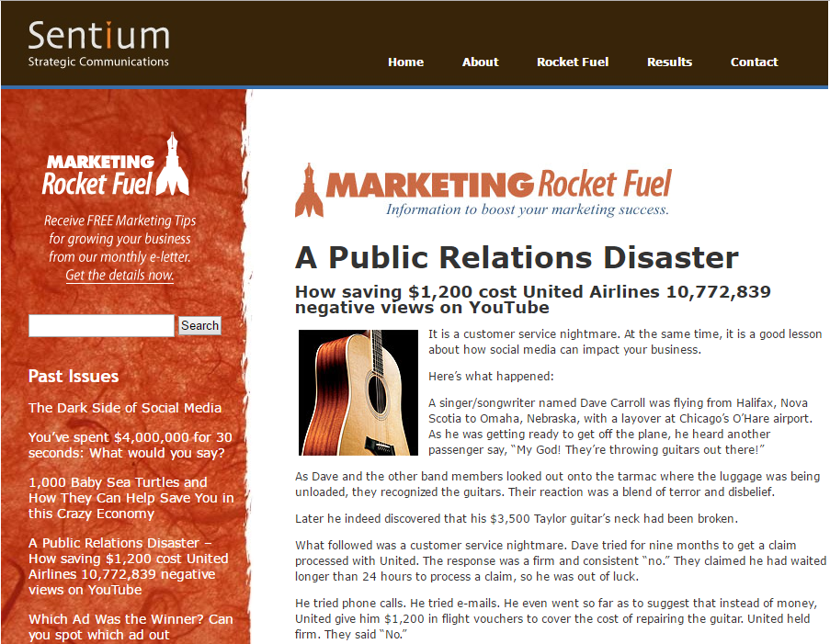
Task: Open 'Which Ad Was the Winner?' issue
Action: point(131,627)
